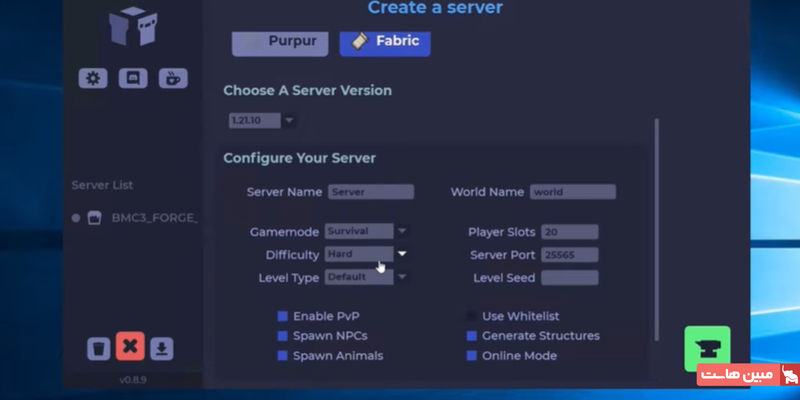Click the Server List heading
Image resolution: width=800 pixels, height=400 pixels.
[x=102, y=185]
